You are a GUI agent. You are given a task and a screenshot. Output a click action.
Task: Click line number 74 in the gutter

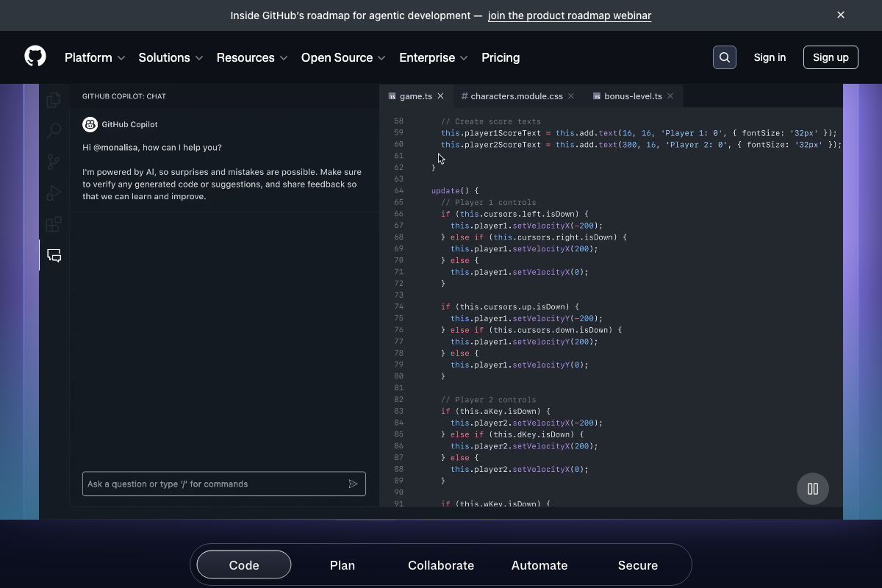click(399, 306)
